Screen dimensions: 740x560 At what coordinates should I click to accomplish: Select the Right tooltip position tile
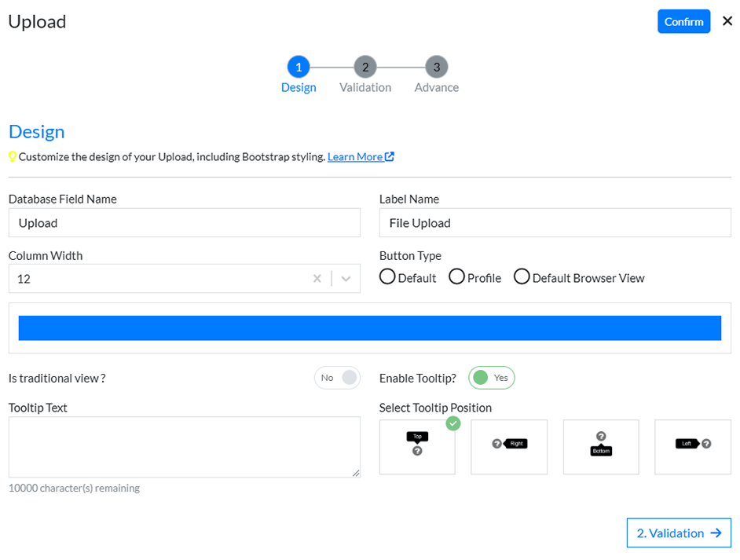[509, 447]
